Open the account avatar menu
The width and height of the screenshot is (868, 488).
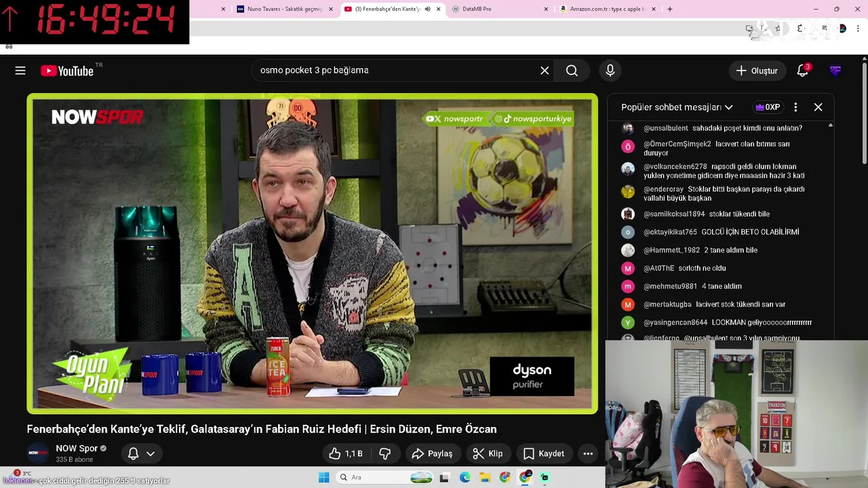point(835,70)
